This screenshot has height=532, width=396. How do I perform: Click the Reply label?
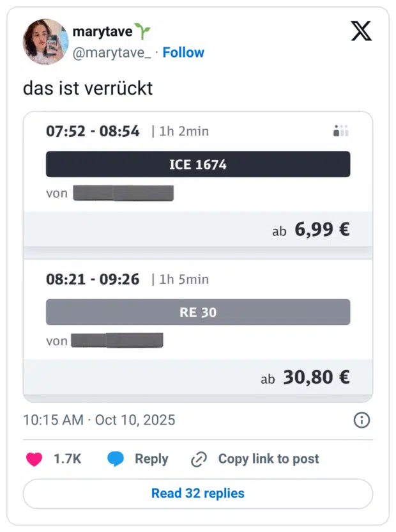(151, 458)
